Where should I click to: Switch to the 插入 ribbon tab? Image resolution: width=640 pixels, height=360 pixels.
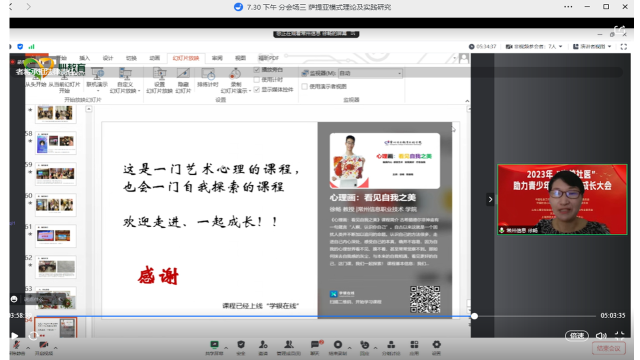coord(84,58)
